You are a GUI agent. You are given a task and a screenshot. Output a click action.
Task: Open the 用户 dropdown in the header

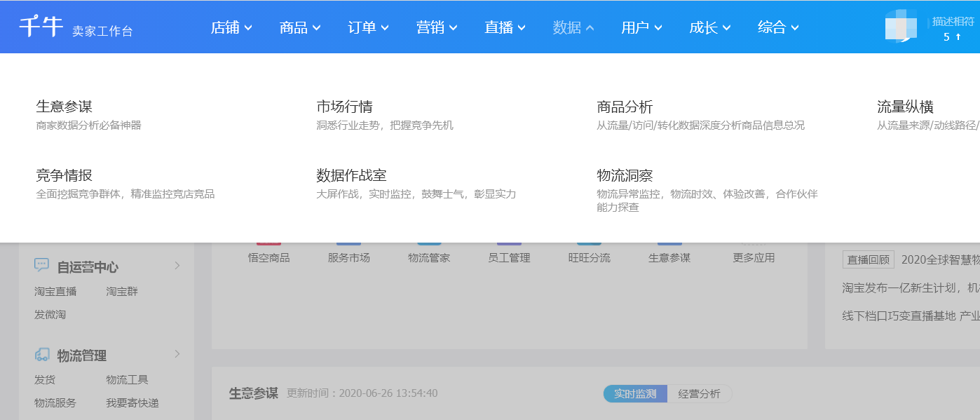[642, 27]
